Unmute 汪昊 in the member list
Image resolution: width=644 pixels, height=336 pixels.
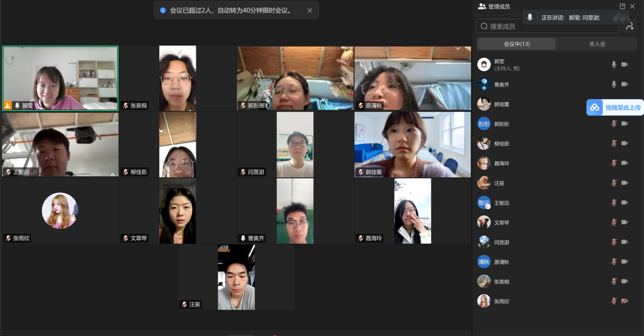[614, 183]
